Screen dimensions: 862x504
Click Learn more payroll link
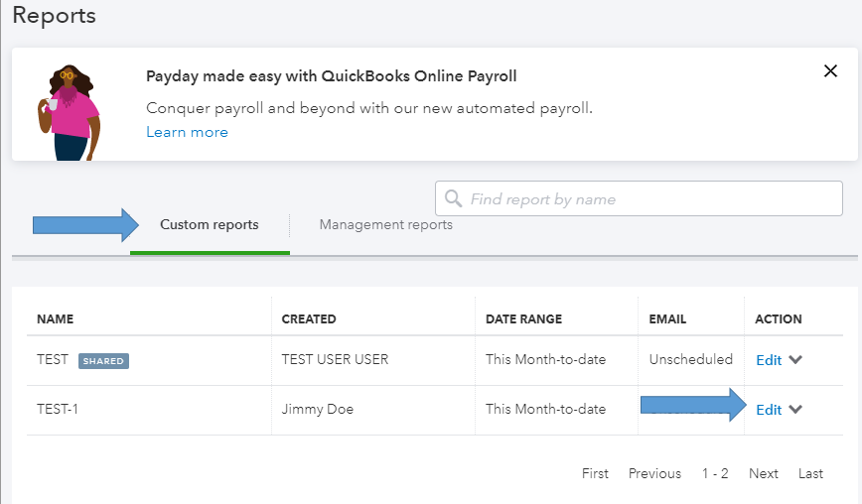tap(187, 132)
